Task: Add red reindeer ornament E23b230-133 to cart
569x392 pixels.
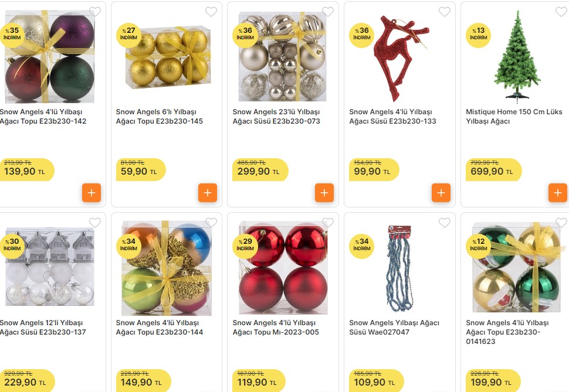Action: 441,193
